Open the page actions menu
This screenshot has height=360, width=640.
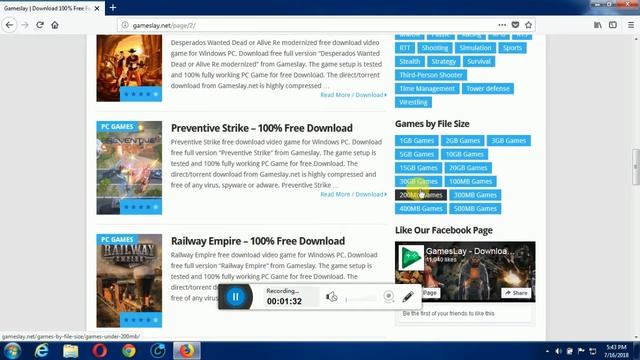[x=502, y=25]
